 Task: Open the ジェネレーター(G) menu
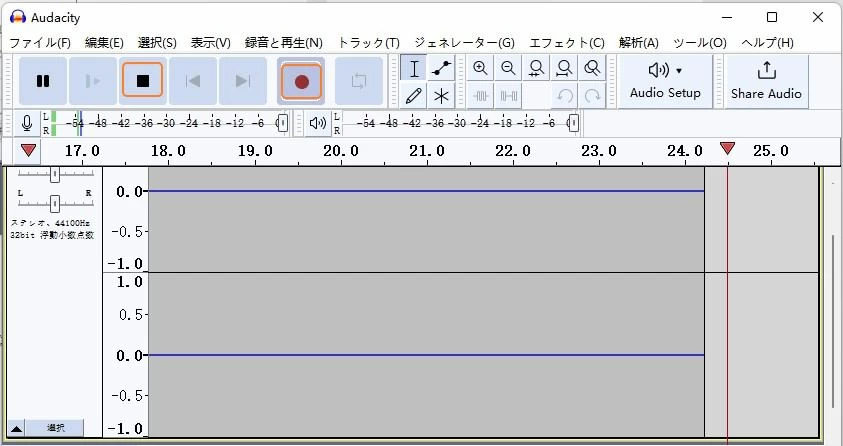(464, 43)
